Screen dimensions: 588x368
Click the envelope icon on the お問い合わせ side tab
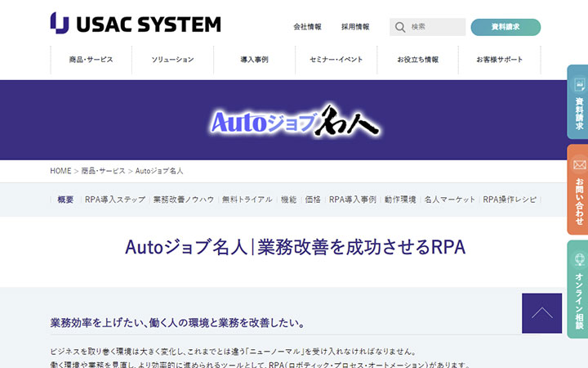[580, 165]
